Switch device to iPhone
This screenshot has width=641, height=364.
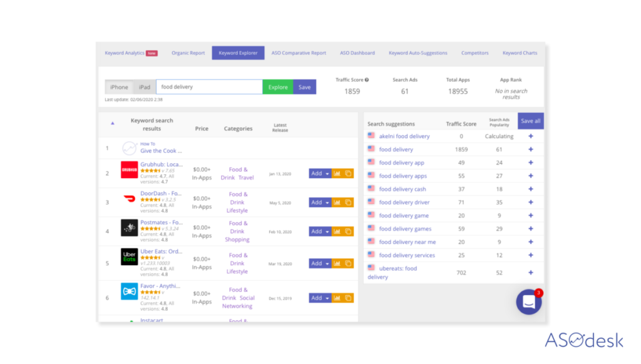pos(119,87)
